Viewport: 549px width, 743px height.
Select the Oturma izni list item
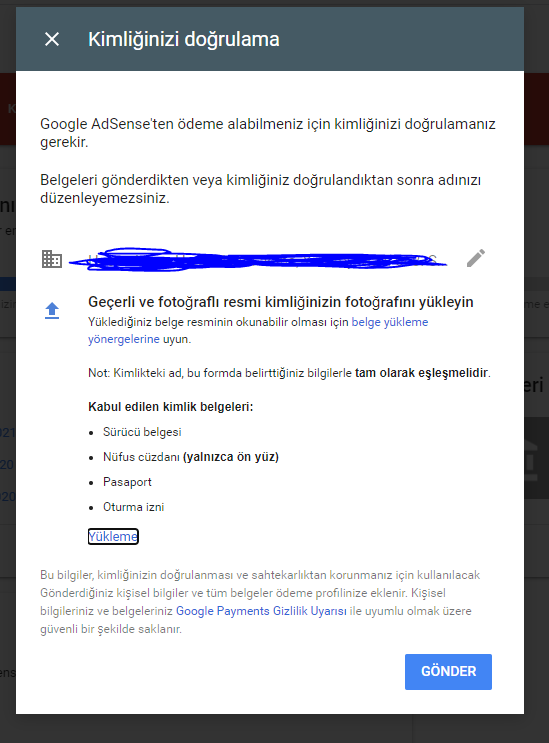pos(134,507)
